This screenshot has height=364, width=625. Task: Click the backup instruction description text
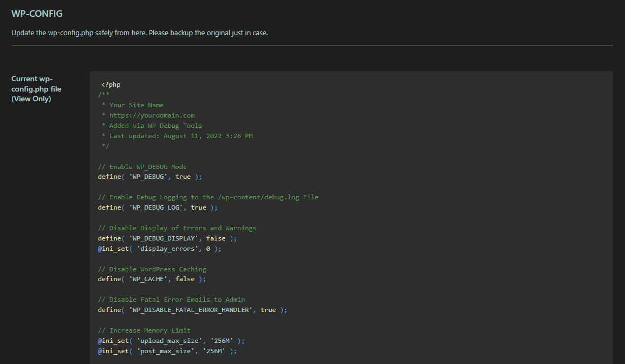tap(140, 32)
